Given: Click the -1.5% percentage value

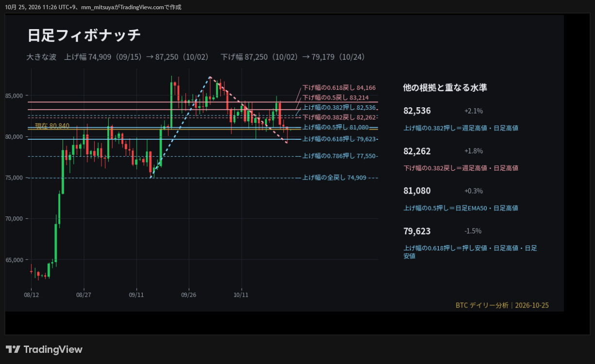Looking at the screenshot, I should (x=473, y=231).
